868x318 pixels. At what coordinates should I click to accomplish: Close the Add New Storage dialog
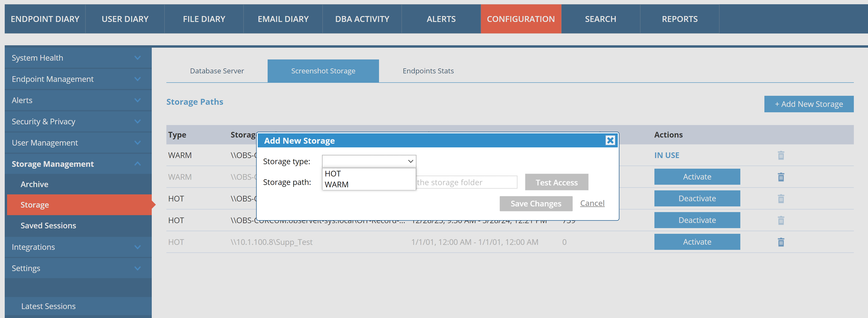click(x=610, y=140)
